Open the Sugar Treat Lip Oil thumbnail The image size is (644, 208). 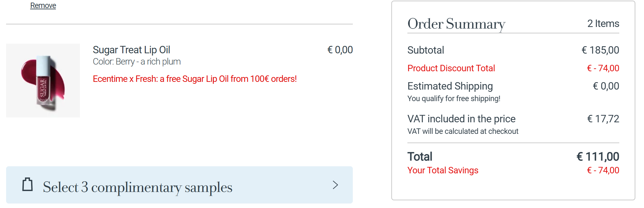(43, 81)
